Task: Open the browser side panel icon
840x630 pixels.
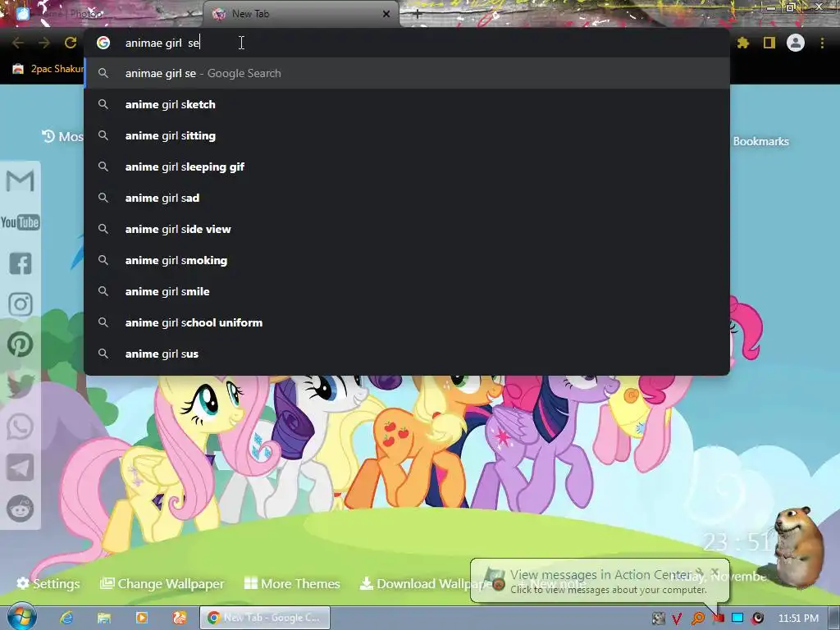Action: pyautogui.click(x=769, y=43)
